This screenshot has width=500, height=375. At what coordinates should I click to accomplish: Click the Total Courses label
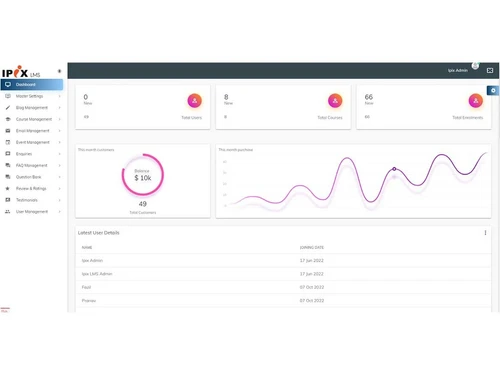[x=330, y=118]
